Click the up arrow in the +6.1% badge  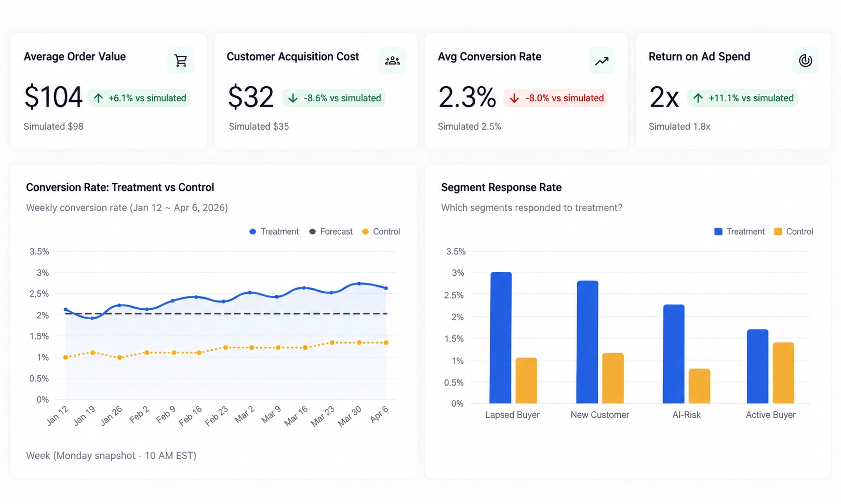(98, 98)
